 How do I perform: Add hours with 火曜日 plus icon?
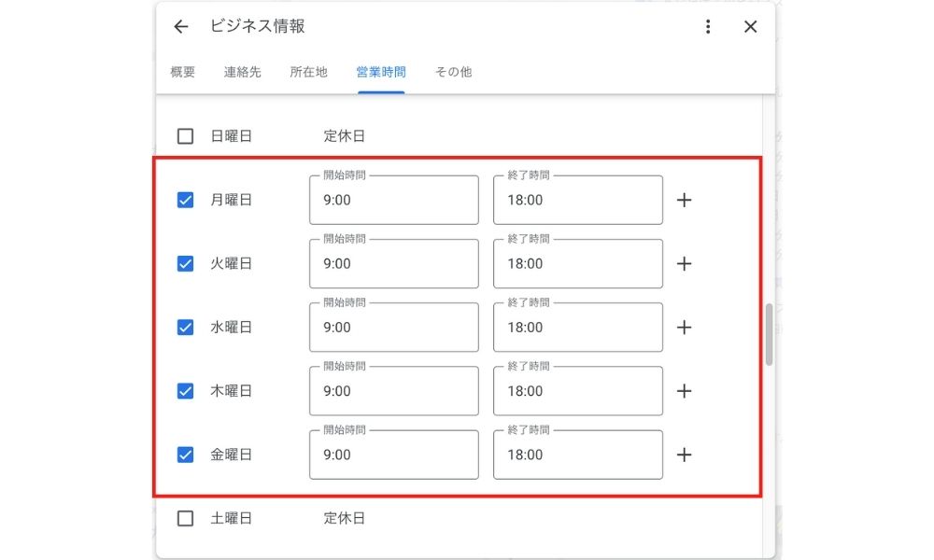click(684, 263)
